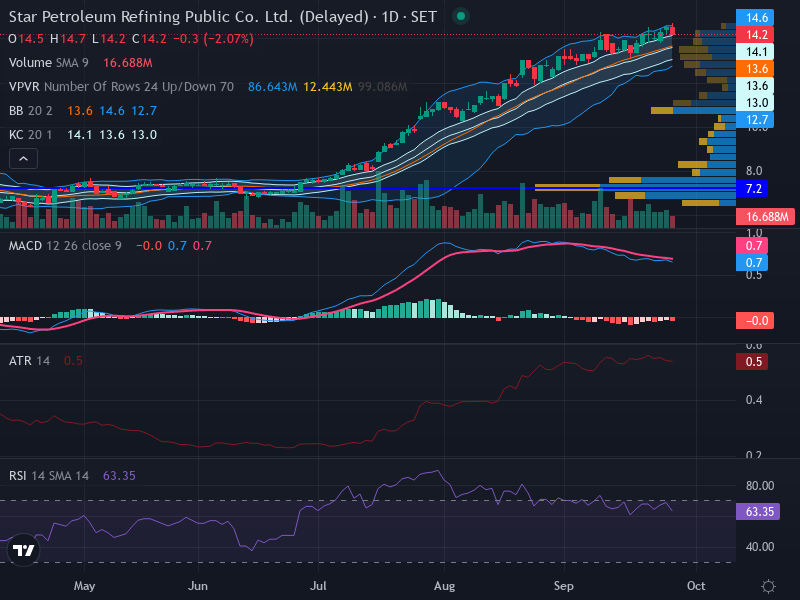The height and width of the screenshot is (600, 800).
Task: Click the 14.6 upper band price label
Action: point(755,18)
